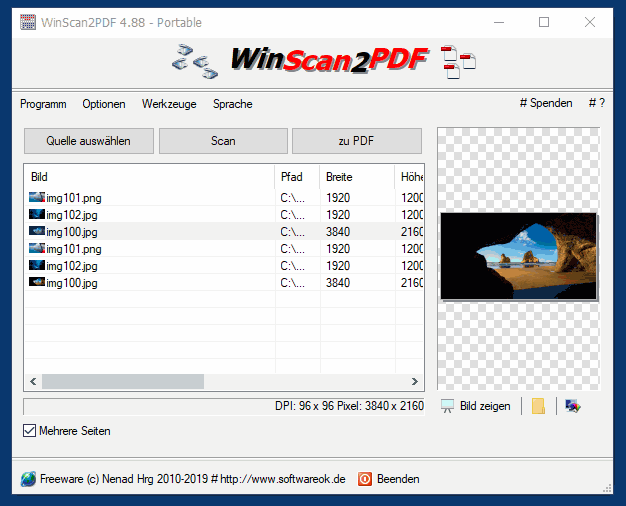Sort by the Höhe column header

[x=410, y=177]
